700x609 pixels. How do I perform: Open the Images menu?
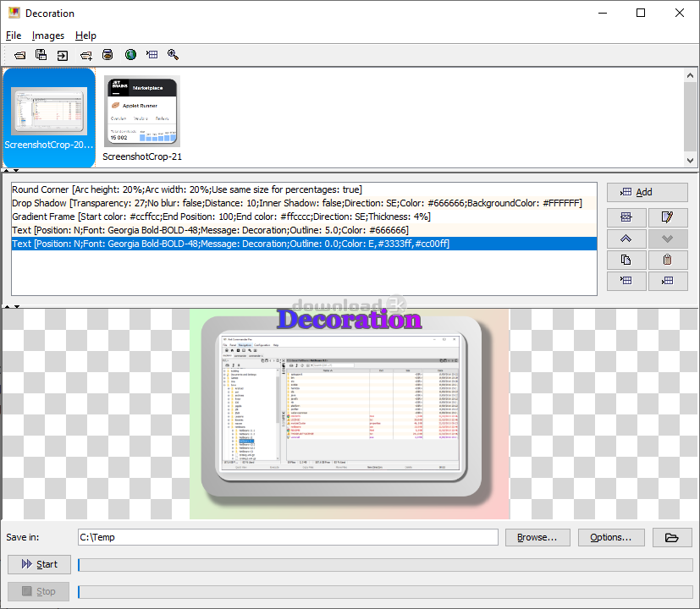47,36
